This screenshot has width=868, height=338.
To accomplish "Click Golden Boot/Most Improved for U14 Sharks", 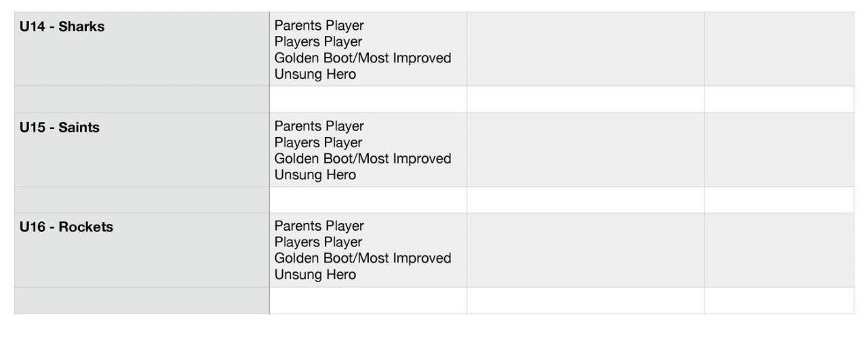I will (362, 58).
